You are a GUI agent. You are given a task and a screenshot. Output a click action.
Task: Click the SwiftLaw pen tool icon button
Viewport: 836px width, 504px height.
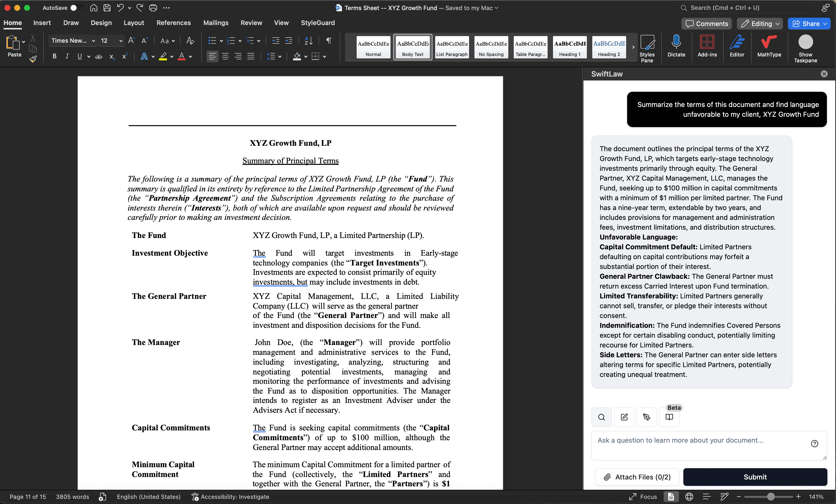coord(647,417)
